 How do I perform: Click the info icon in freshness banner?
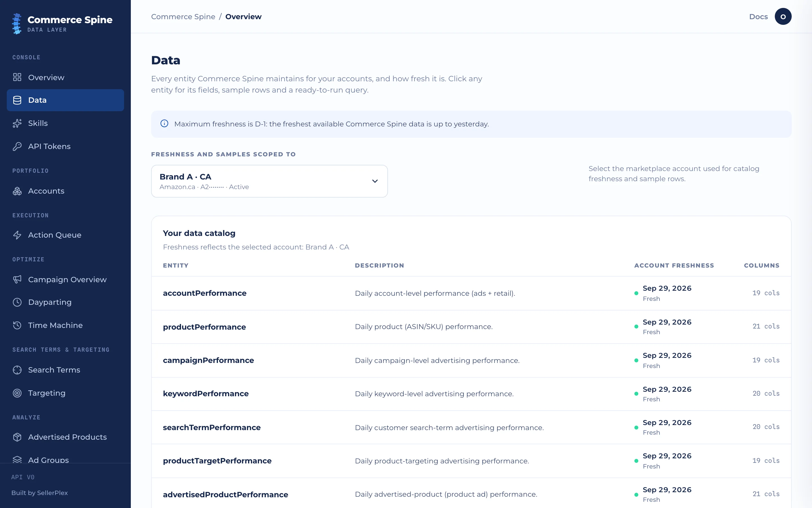click(164, 124)
